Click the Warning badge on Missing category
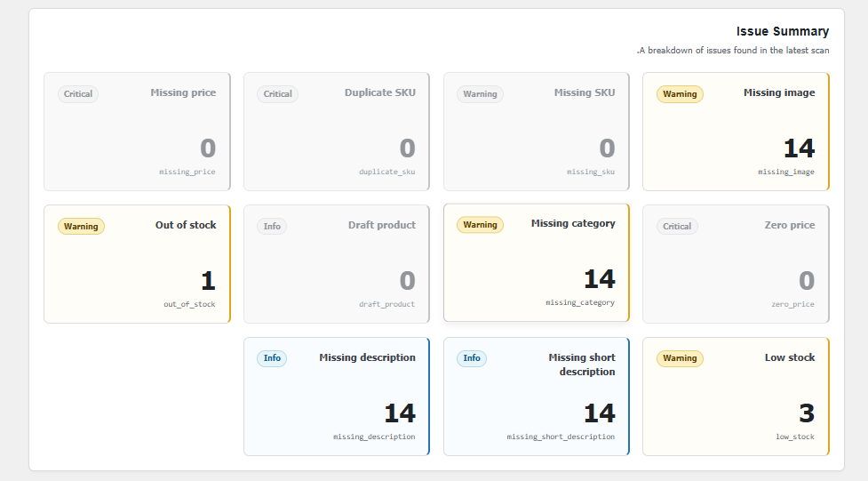Screen dimensions: 868x481 pos(480,224)
